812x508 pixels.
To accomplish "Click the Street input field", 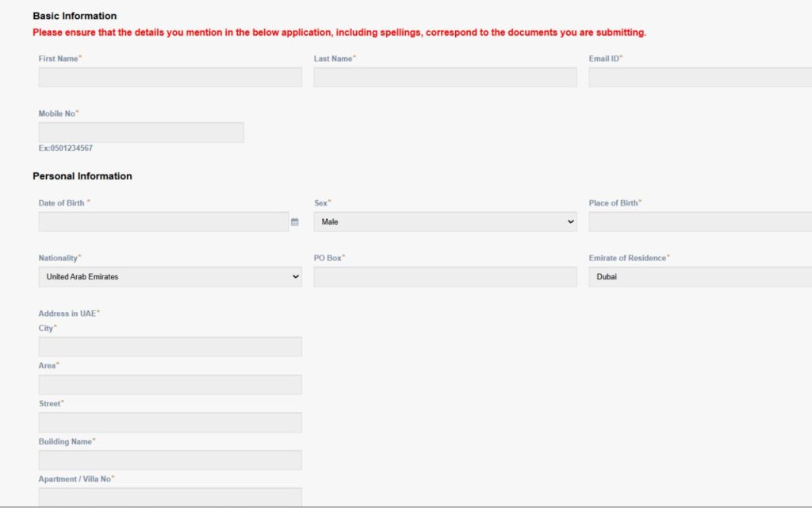I will click(170, 421).
